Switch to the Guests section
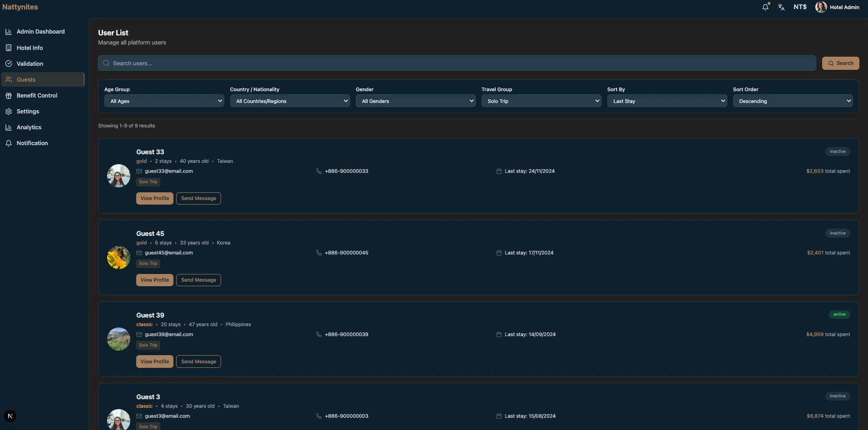This screenshot has width=868, height=430. [x=25, y=79]
